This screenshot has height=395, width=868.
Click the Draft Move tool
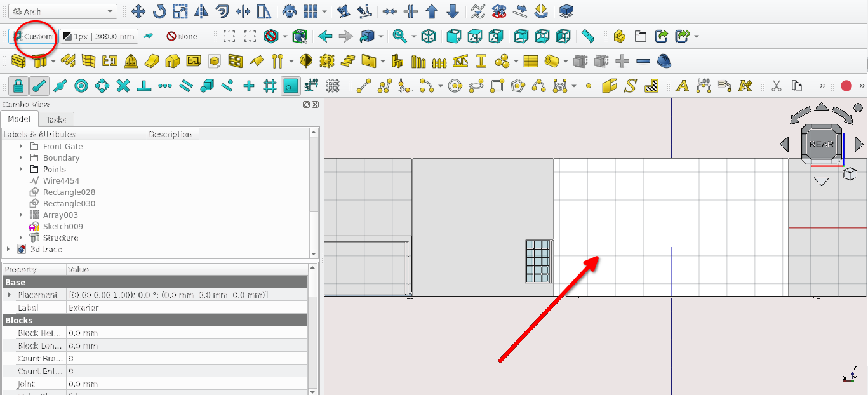138,11
